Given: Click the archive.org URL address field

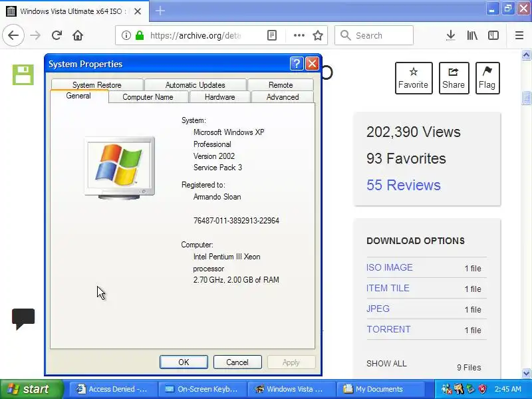Looking at the screenshot, I should (195, 35).
